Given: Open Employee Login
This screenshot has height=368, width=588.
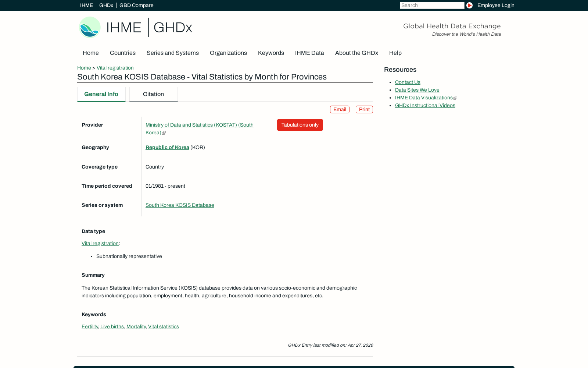Looking at the screenshot, I should pos(496,5).
